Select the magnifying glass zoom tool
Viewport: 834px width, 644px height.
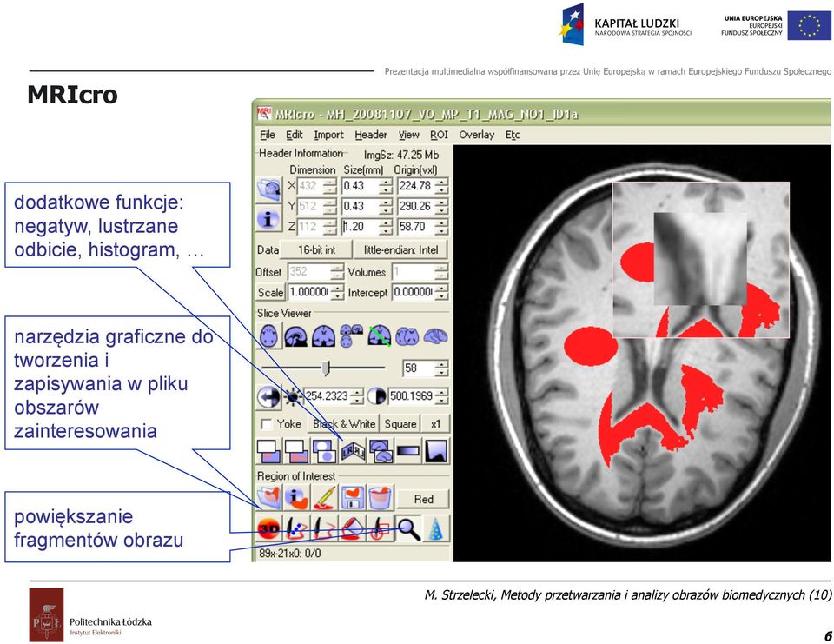coord(408,528)
